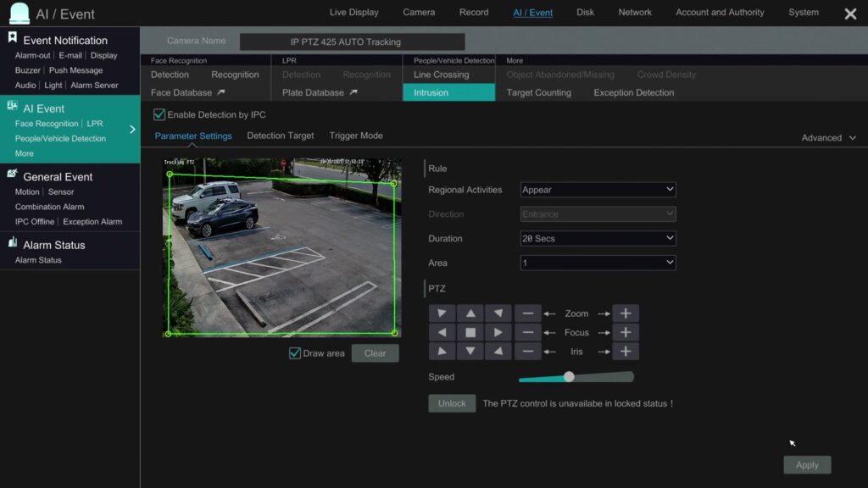Click PTZ up-right diagonal arrow
This screenshot has height=488, width=868.
(498, 313)
